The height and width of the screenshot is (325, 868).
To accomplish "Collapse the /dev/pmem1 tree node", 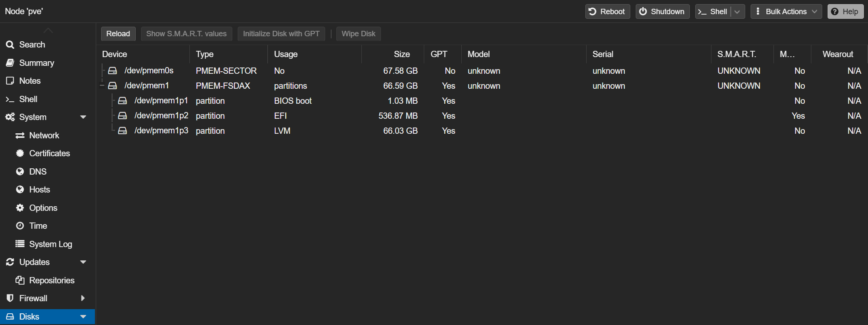I will (102, 86).
